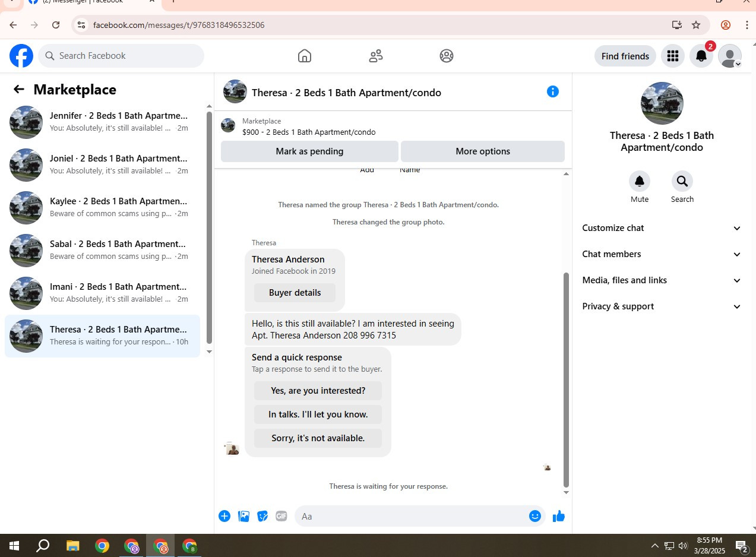
Task: Open more actions plus icon in composer
Action: [x=224, y=516]
